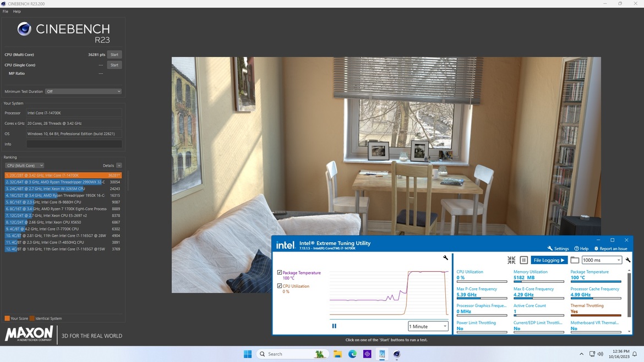Select the Intel Core i9-9880H ranking row
The image size is (644, 362).
[x=63, y=202]
